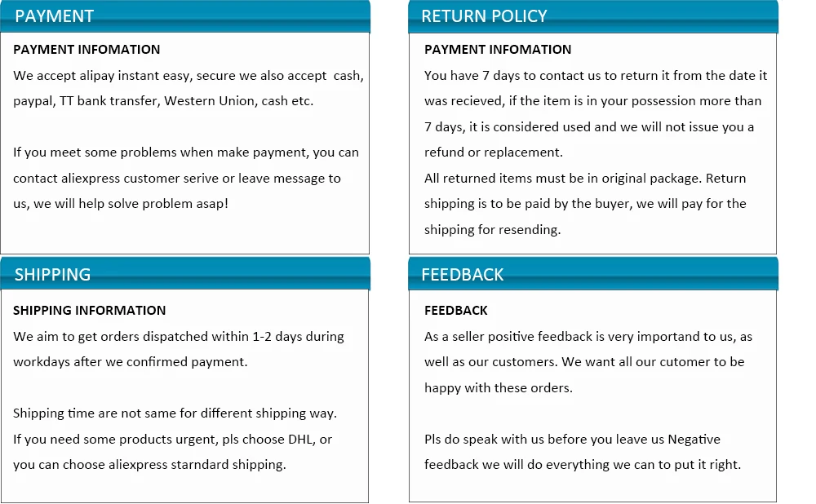
Task: Click the SHIPPING INFORMATION bold heading
Action: (x=89, y=311)
